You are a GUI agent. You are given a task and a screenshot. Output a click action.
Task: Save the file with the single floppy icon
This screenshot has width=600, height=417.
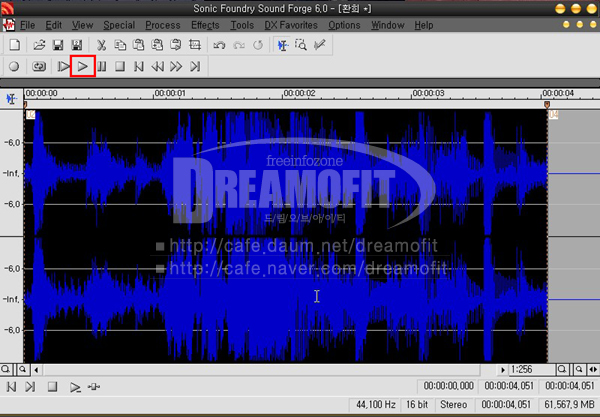(58, 45)
